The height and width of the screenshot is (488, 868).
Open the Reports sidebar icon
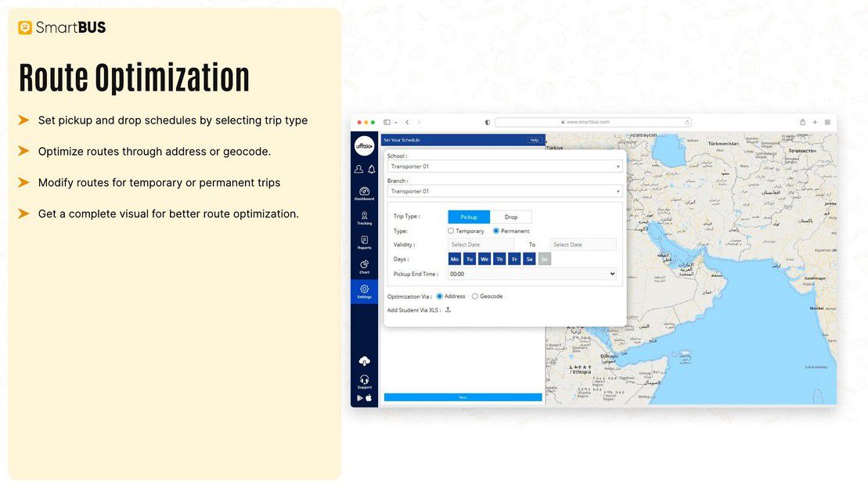(364, 242)
